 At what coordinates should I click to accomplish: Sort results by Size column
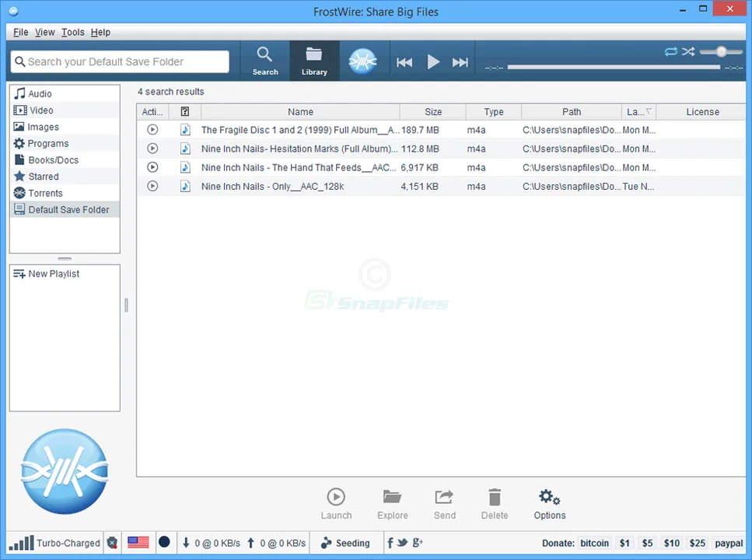point(432,112)
